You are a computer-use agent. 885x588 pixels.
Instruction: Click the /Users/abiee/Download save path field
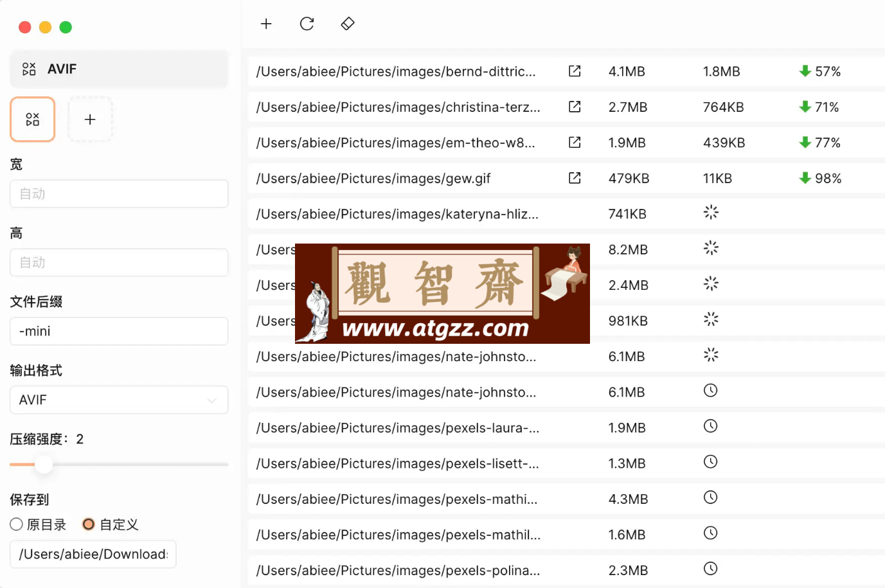(93, 554)
